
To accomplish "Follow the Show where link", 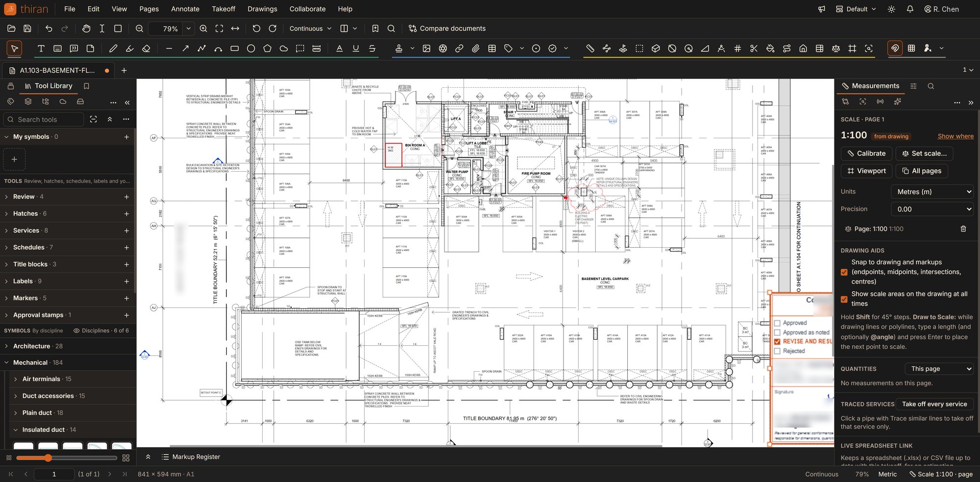I will pos(955,136).
